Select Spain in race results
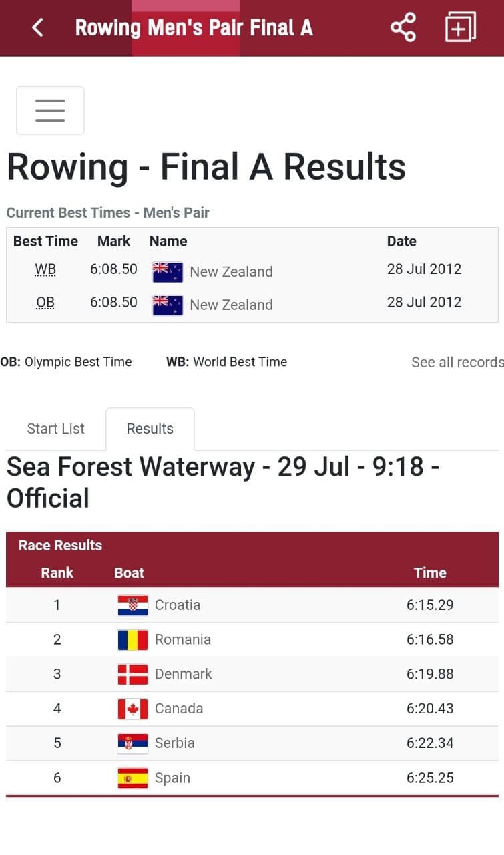 coord(172,778)
